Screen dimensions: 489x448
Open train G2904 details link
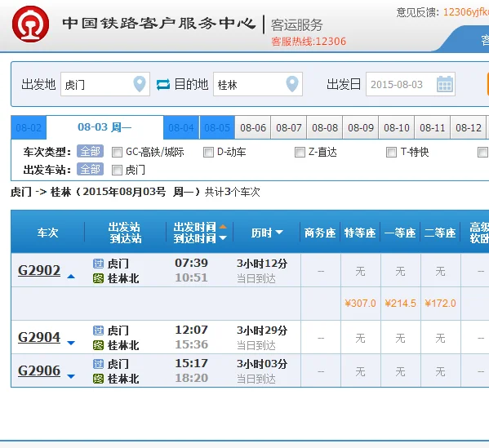pyautogui.click(x=39, y=337)
